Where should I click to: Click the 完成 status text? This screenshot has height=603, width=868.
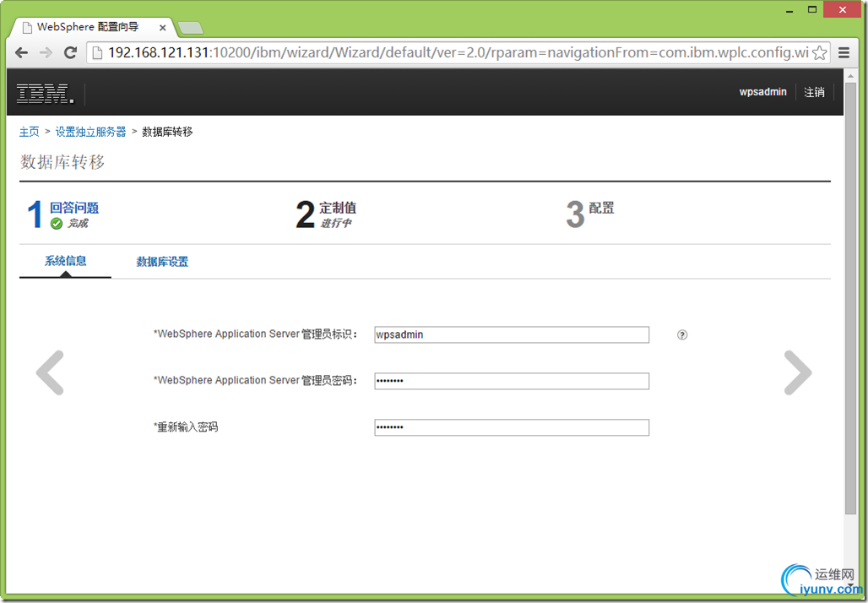pos(78,223)
